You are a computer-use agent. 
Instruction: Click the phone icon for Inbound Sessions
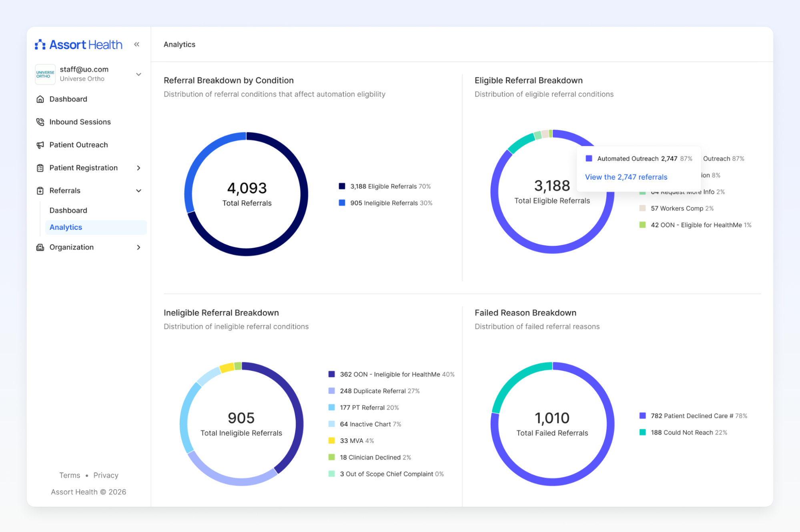coord(40,122)
